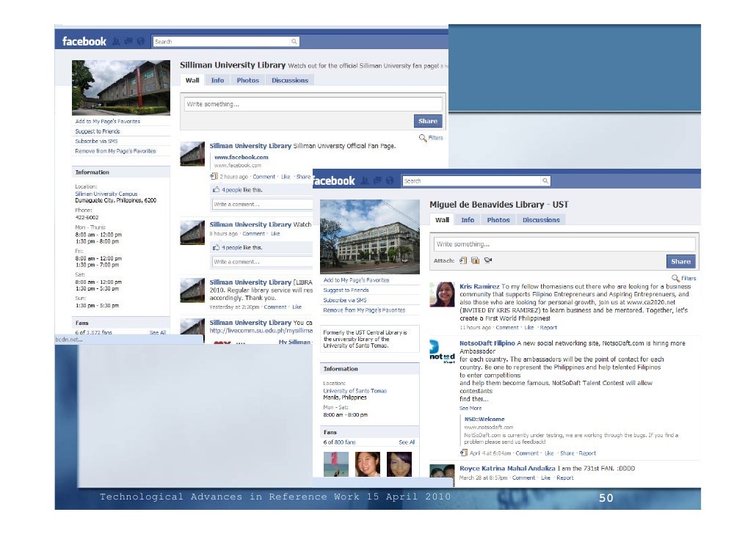Click Kris Ramirez avatar thumbnail
Image resolution: width=756 pixels, height=534 pixels.
coord(442,294)
